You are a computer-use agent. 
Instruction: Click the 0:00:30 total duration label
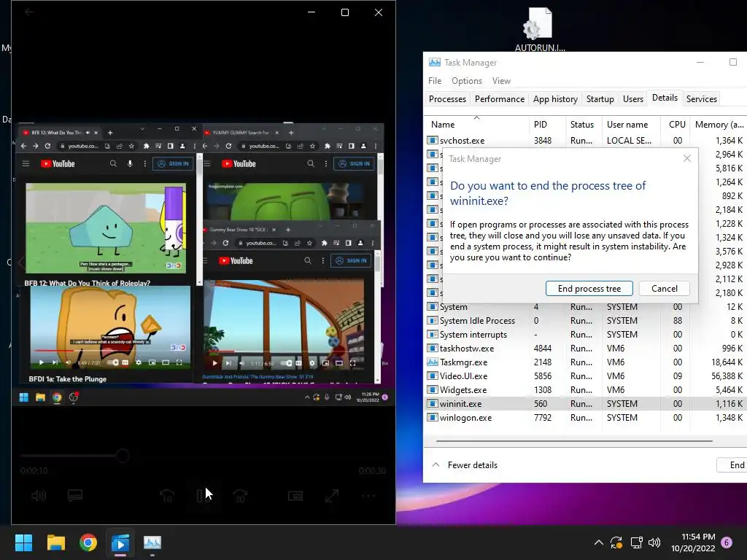[x=372, y=471]
